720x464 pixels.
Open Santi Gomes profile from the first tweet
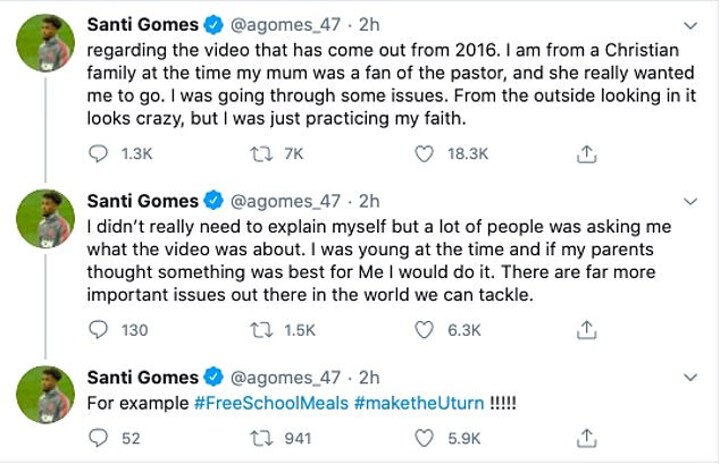(x=143, y=23)
